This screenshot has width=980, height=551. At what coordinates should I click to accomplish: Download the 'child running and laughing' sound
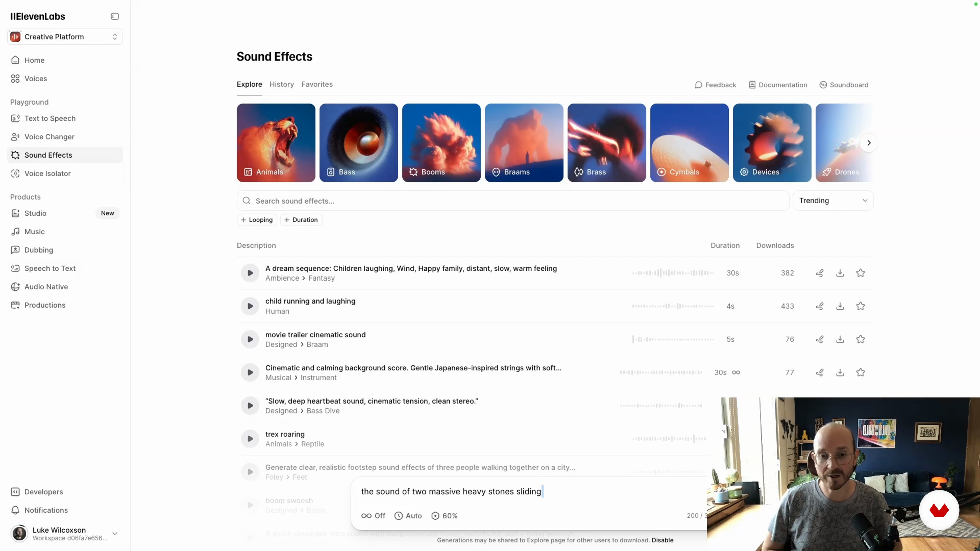(840, 306)
